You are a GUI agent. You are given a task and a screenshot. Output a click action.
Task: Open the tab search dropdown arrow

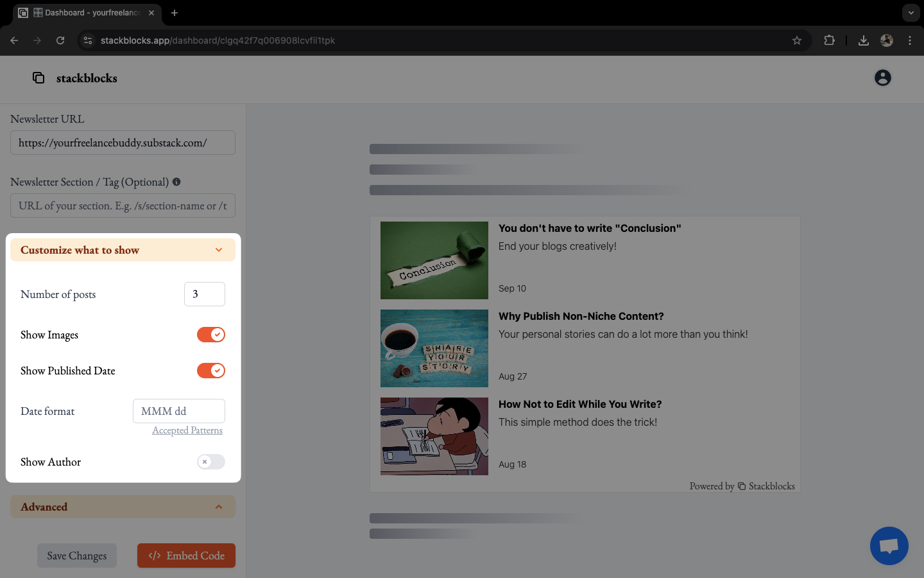[911, 13]
